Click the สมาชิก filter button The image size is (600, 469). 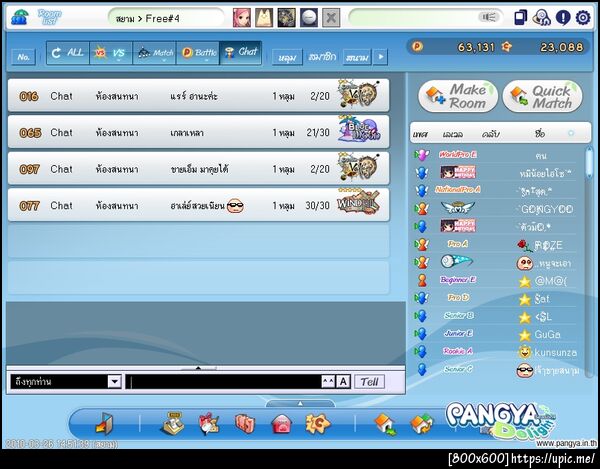pos(322,57)
